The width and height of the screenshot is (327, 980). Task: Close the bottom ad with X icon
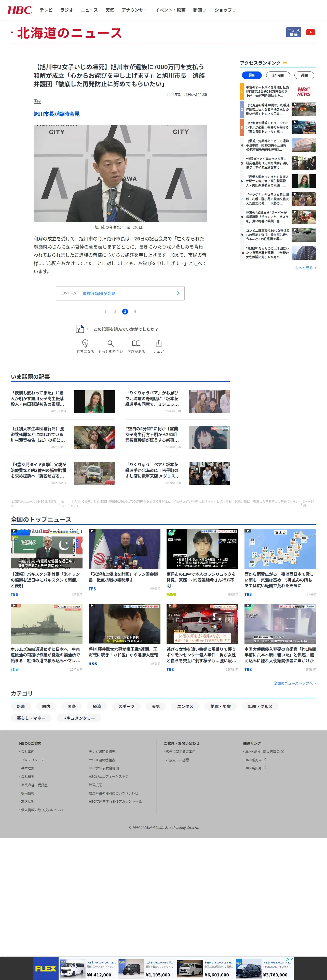(291, 959)
